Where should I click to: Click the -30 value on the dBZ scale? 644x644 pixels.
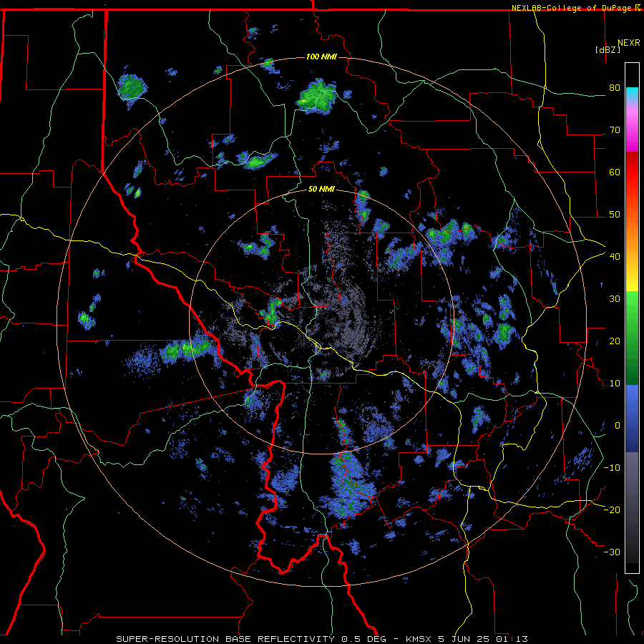pos(612,552)
